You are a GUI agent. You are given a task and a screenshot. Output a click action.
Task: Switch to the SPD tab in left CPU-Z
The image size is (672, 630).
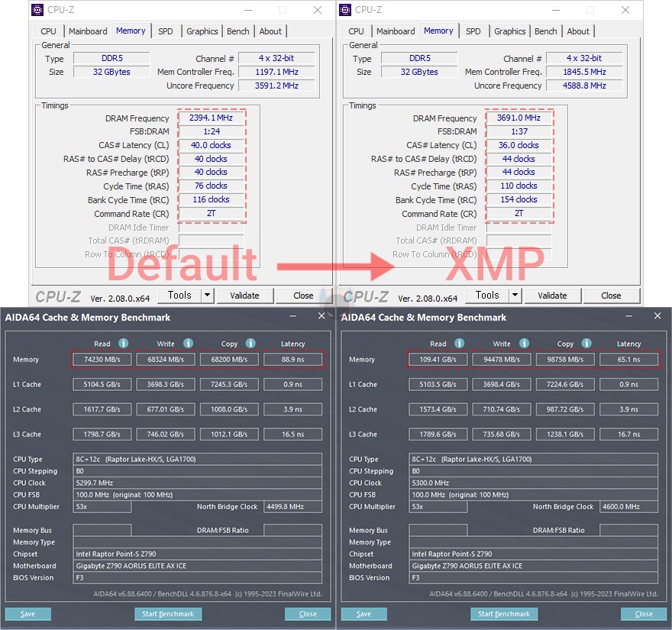(166, 31)
